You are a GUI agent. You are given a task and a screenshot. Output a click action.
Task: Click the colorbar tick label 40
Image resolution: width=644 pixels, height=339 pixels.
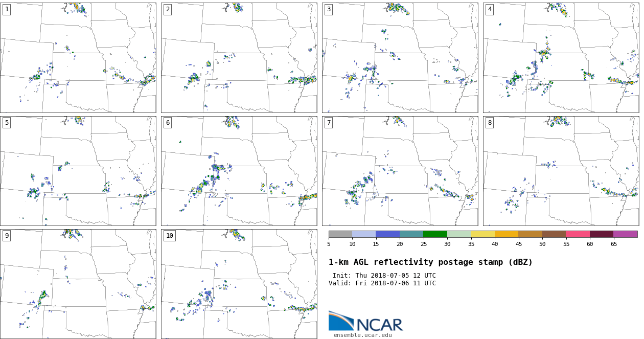pyautogui.click(x=495, y=244)
